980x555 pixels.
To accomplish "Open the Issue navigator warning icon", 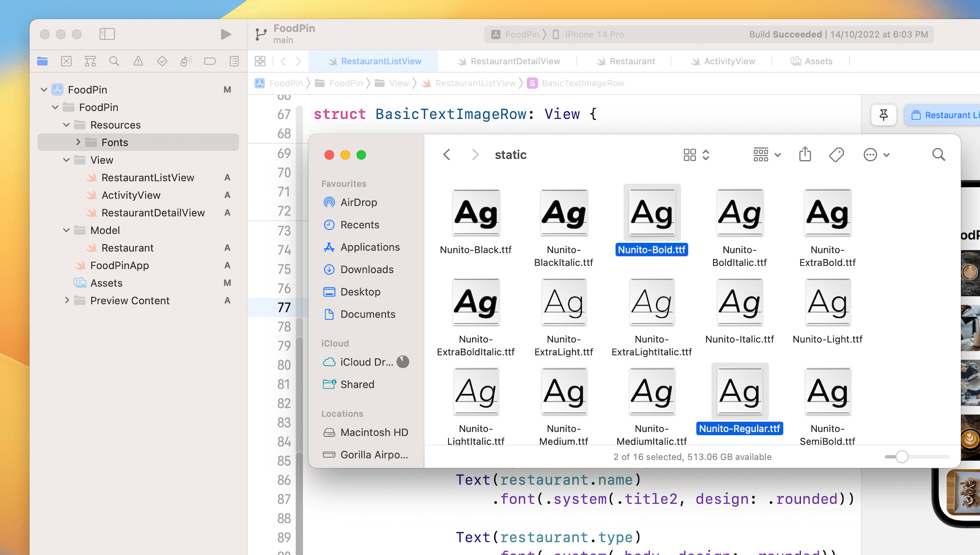I will [138, 61].
